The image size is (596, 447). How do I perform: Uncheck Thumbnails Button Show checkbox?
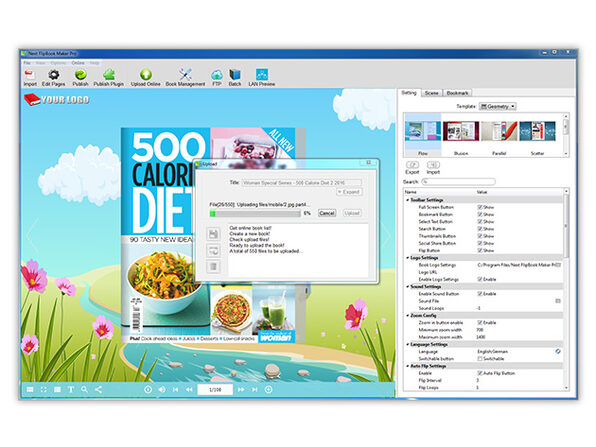click(480, 236)
